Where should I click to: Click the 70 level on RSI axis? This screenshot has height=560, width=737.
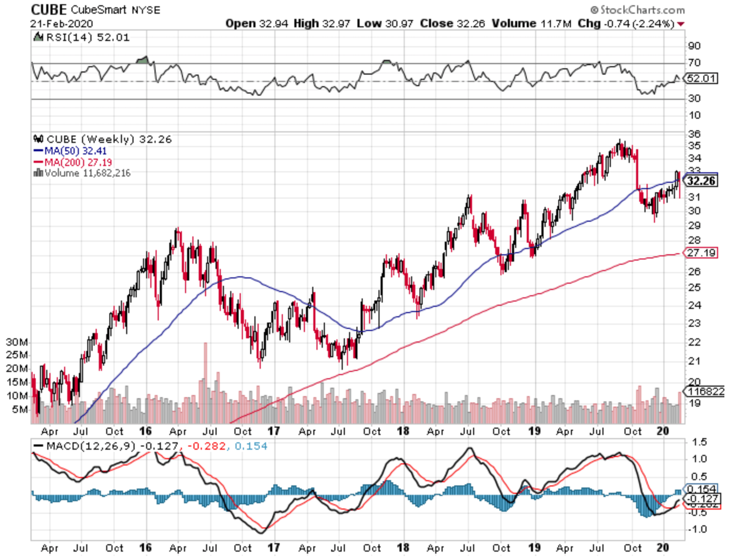tap(694, 63)
